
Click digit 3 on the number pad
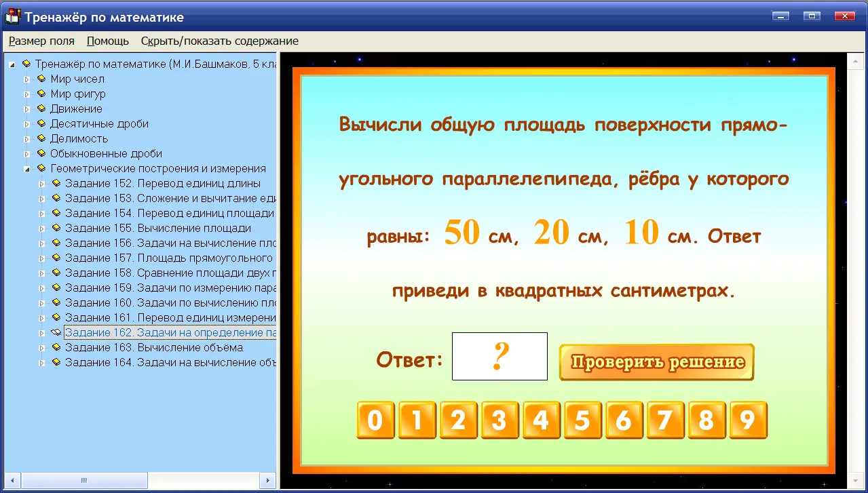[x=499, y=420]
